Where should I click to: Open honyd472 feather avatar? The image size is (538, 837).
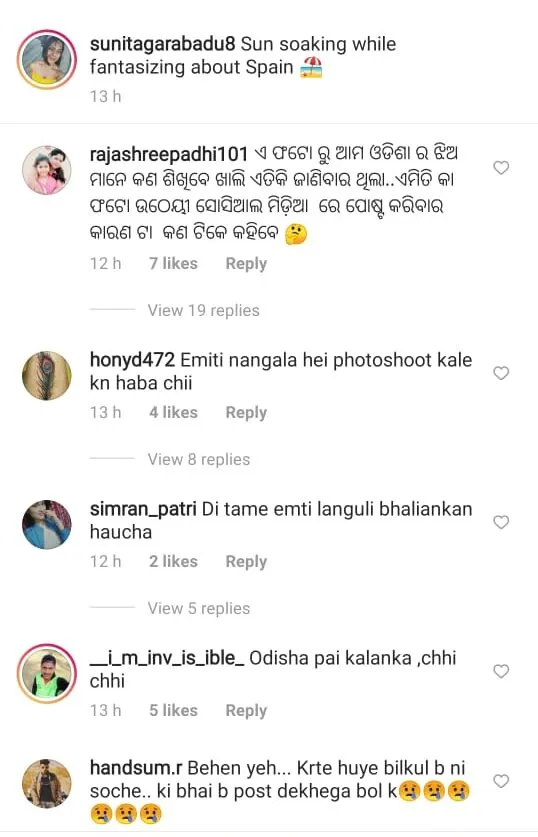[x=47, y=375]
